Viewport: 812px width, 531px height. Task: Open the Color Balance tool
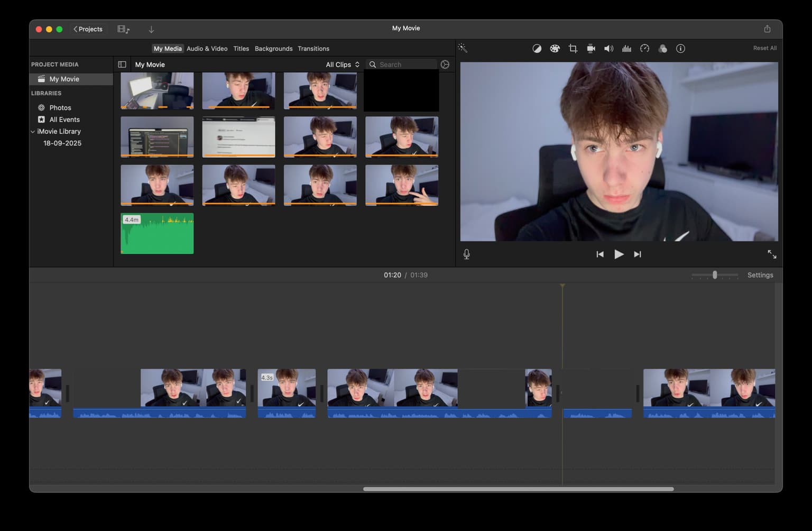537,49
